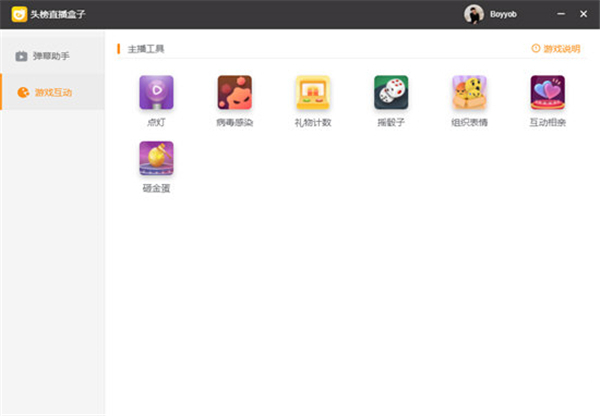Open the 砸金蛋 golden egg game icon

(x=155, y=158)
